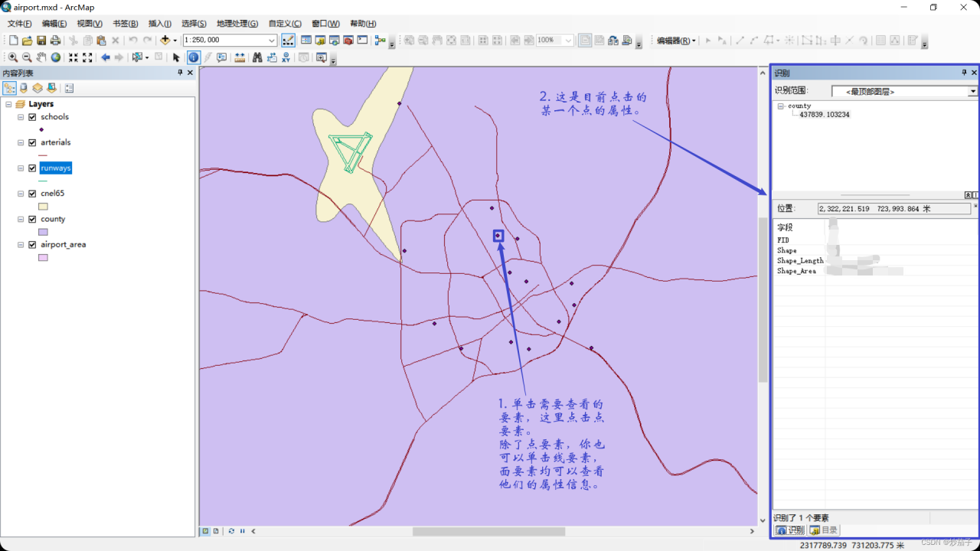Screen dimensions: 980x551
Task: Turn off the airport_area layer checkbox
Action: point(32,245)
